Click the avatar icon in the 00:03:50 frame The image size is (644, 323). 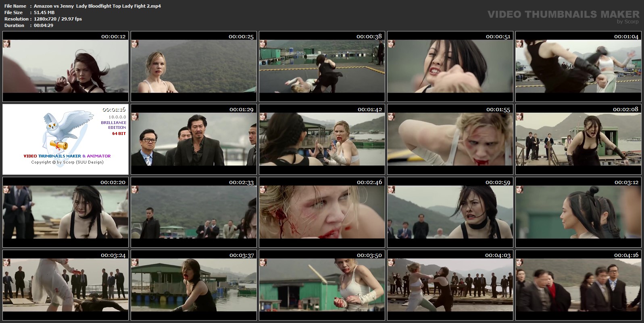tap(263, 262)
